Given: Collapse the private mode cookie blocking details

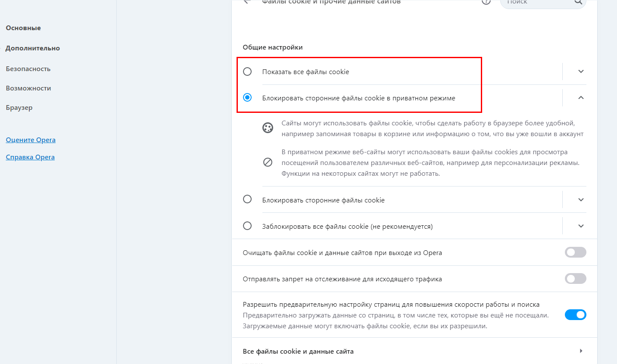Looking at the screenshot, I should (x=581, y=98).
